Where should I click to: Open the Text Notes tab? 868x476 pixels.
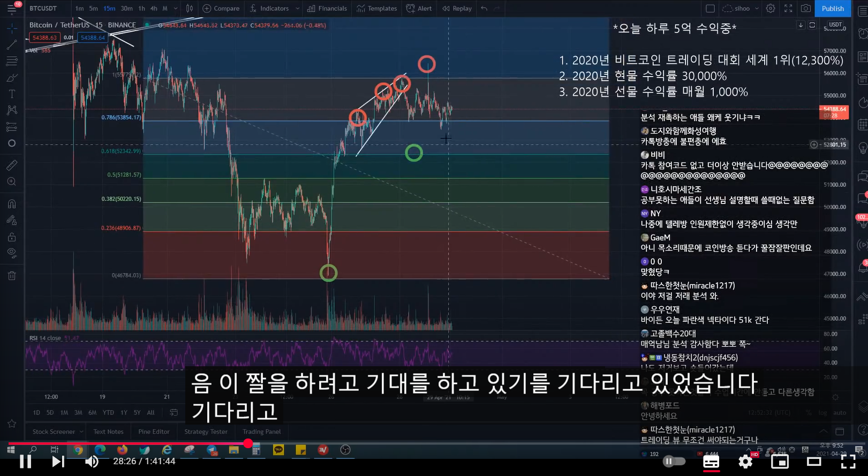pyautogui.click(x=108, y=432)
